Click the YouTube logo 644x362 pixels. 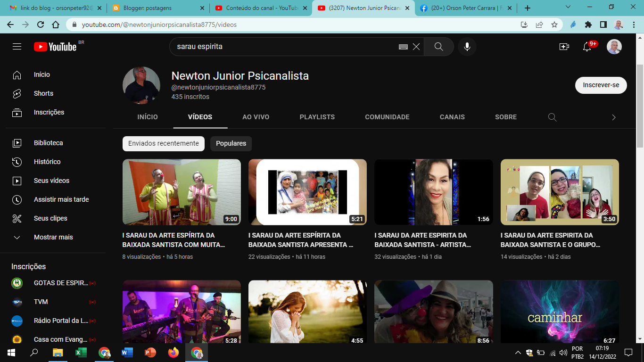point(56,47)
